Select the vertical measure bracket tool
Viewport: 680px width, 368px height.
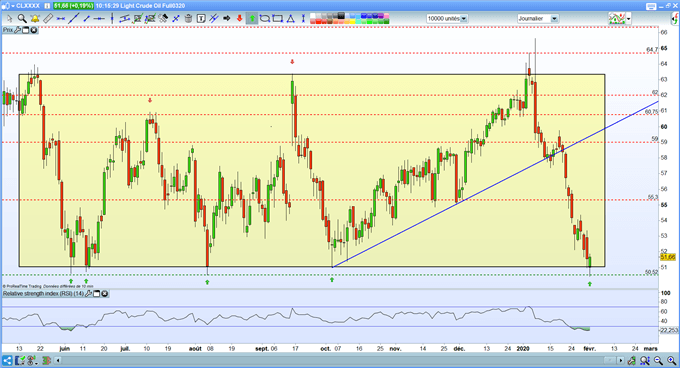tap(303, 19)
